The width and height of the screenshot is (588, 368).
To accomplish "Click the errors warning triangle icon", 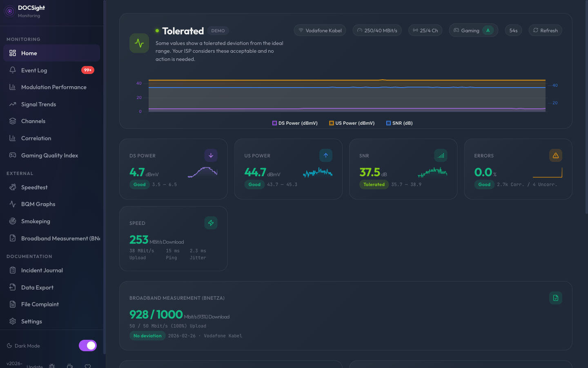I will (555, 155).
